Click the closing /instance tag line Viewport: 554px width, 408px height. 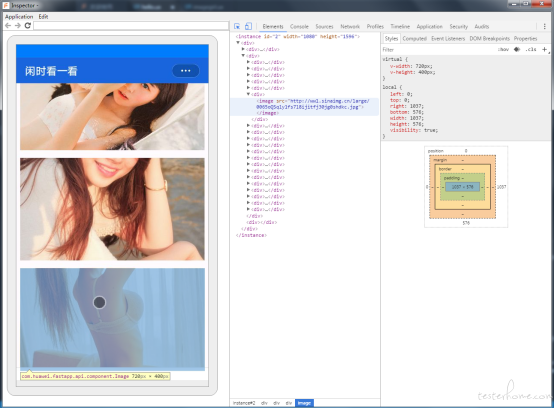coord(251,235)
